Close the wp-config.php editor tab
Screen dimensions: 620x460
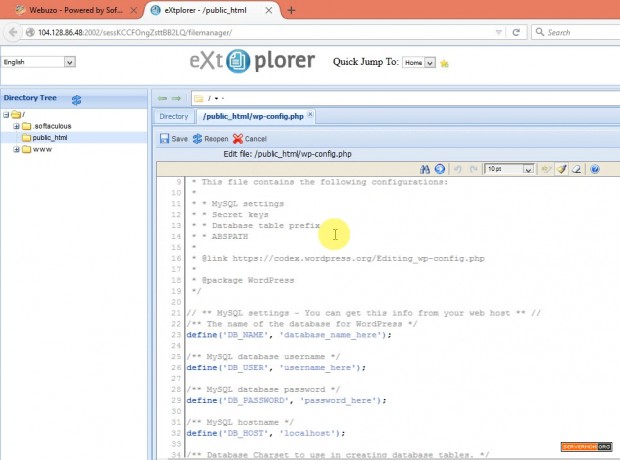point(310,114)
